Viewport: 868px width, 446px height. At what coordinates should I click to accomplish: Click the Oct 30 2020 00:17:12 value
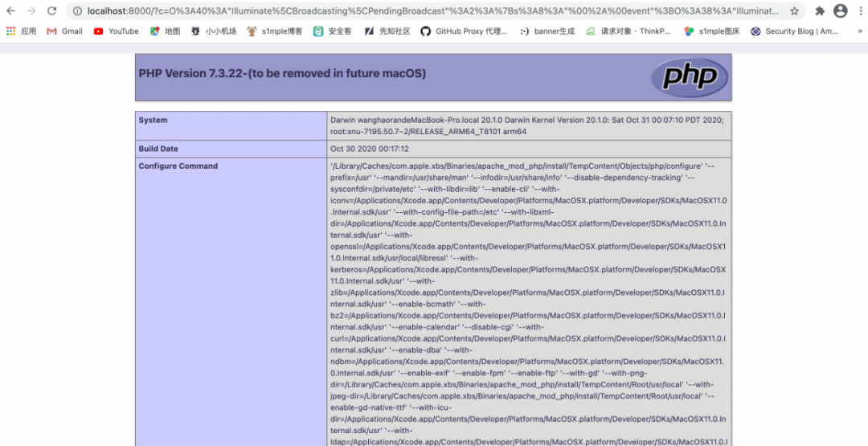tap(370, 149)
